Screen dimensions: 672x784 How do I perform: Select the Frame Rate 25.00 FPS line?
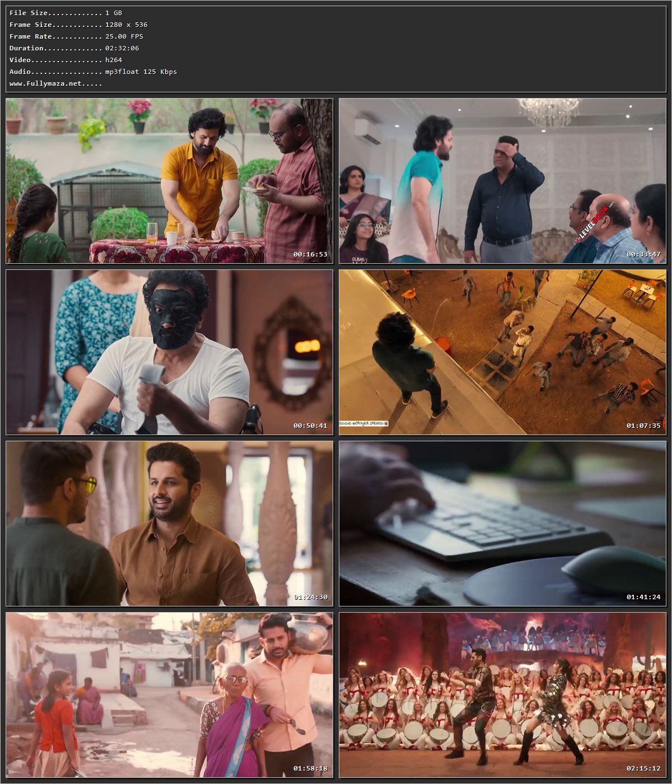click(76, 36)
